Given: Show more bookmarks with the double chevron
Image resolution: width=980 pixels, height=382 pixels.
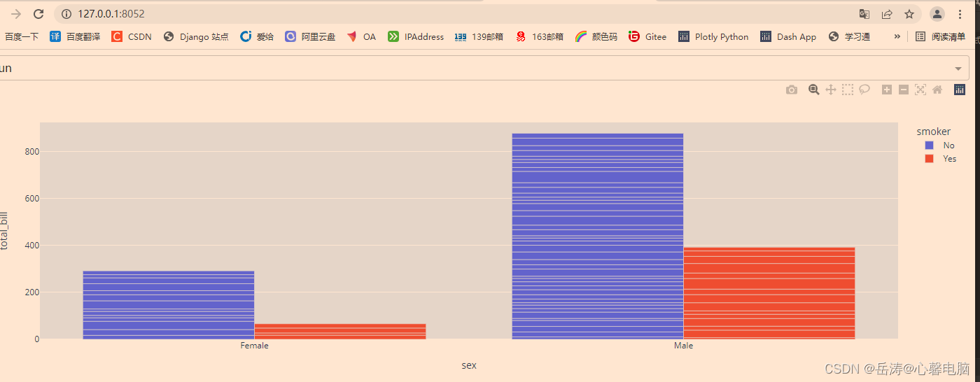Looking at the screenshot, I should point(897,36).
